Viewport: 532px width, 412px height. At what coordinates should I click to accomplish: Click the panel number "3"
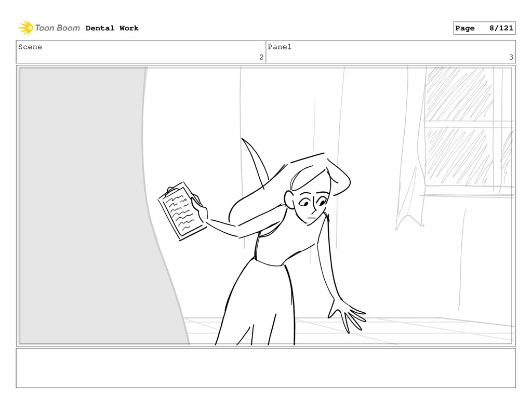point(511,57)
